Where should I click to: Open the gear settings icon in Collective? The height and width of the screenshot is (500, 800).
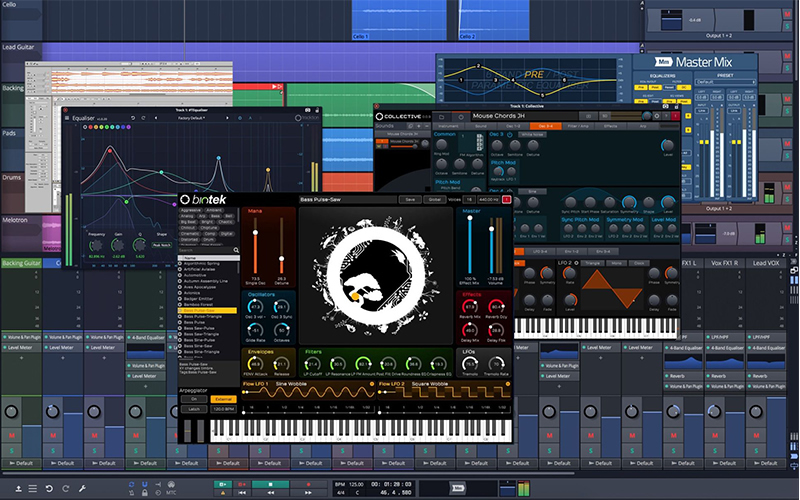point(657,116)
